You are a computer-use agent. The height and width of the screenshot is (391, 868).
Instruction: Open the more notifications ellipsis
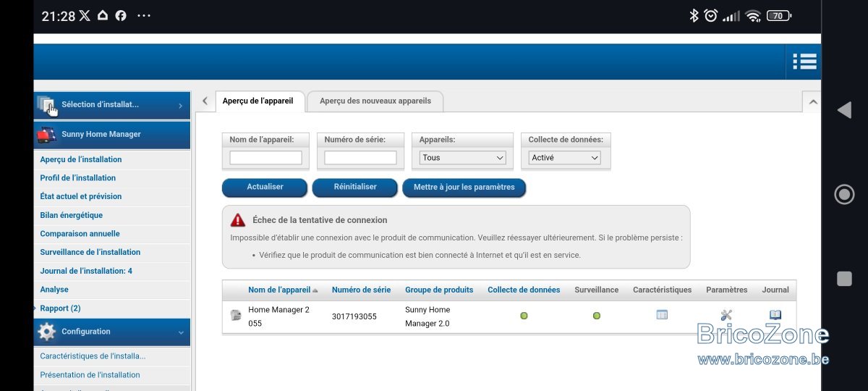144,15
